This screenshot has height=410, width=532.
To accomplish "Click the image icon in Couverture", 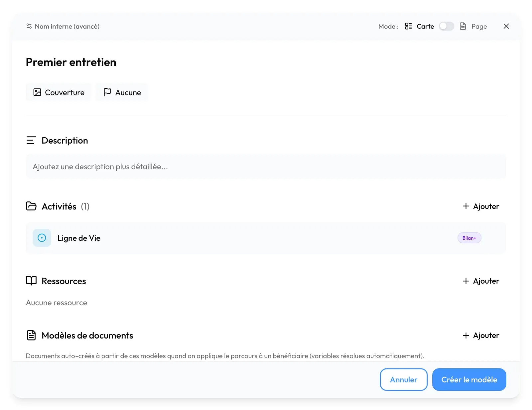I will pyautogui.click(x=37, y=92).
